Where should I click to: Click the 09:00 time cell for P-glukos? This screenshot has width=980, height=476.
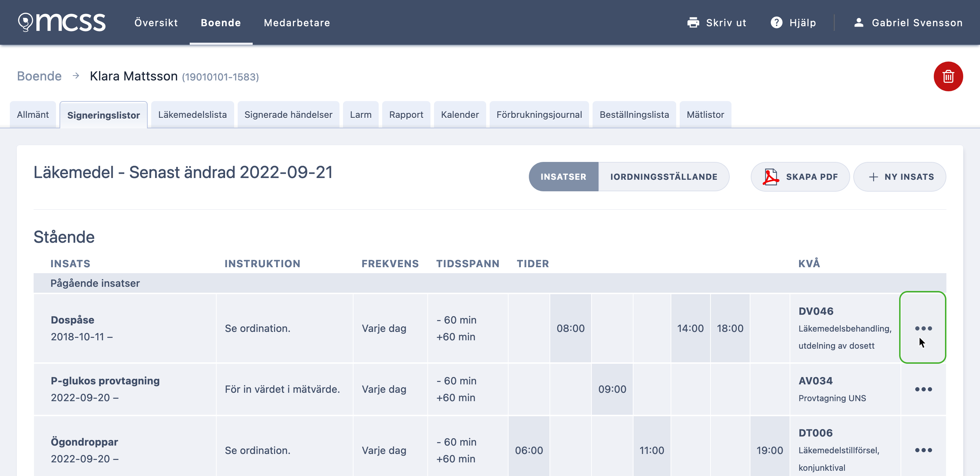(612, 389)
